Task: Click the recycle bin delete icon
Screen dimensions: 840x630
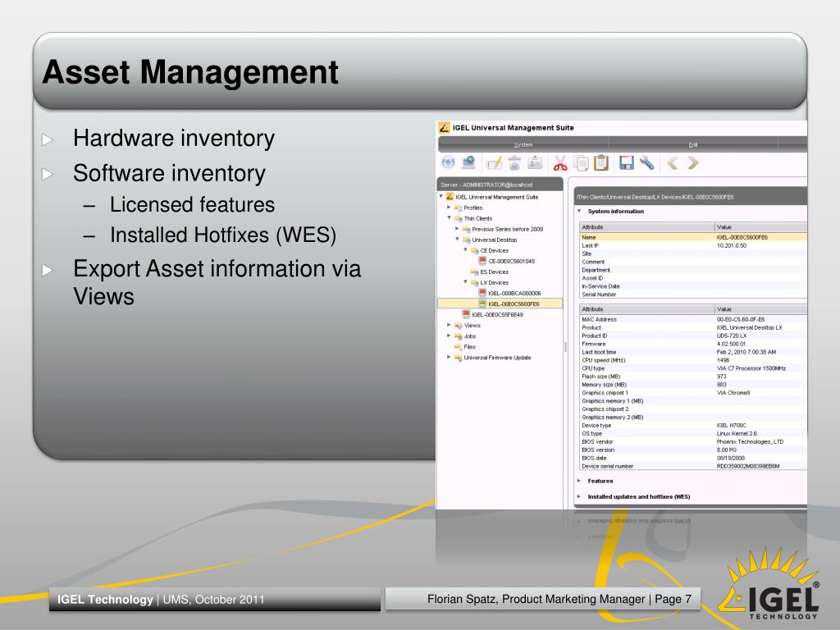Action: click(x=514, y=163)
